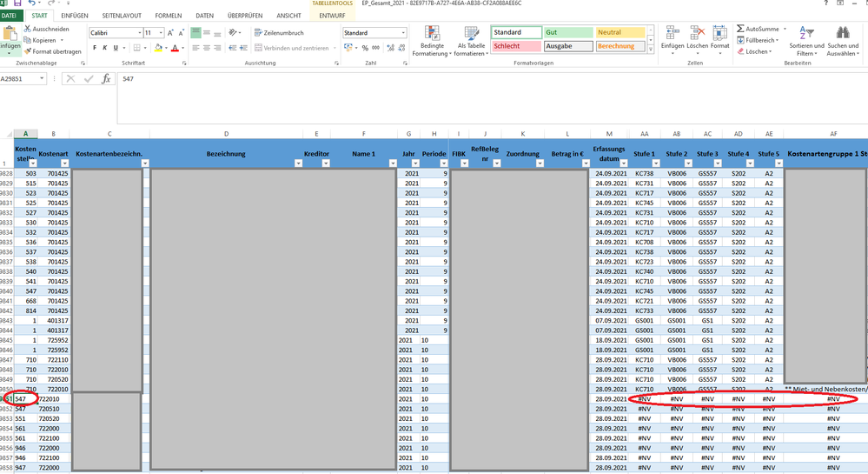The width and height of the screenshot is (868, 474).
Task: Toggle bold formatting (F)
Action: tap(95, 48)
